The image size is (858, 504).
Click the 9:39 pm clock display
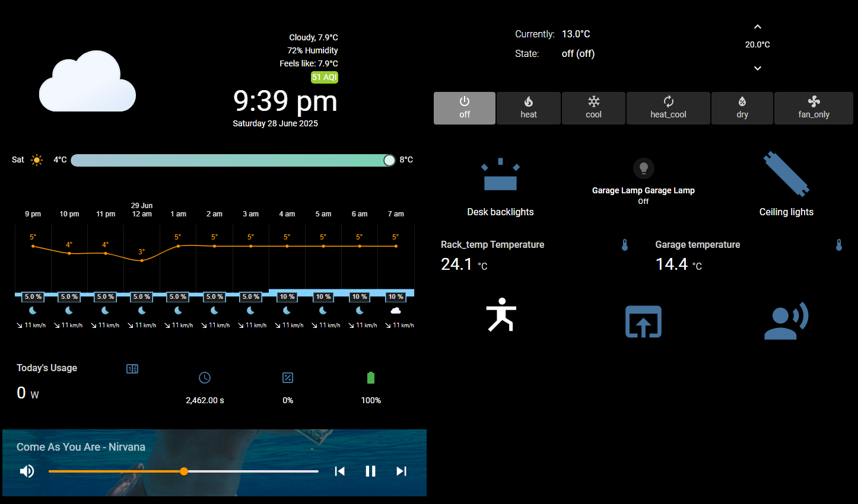pyautogui.click(x=285, y=101)
